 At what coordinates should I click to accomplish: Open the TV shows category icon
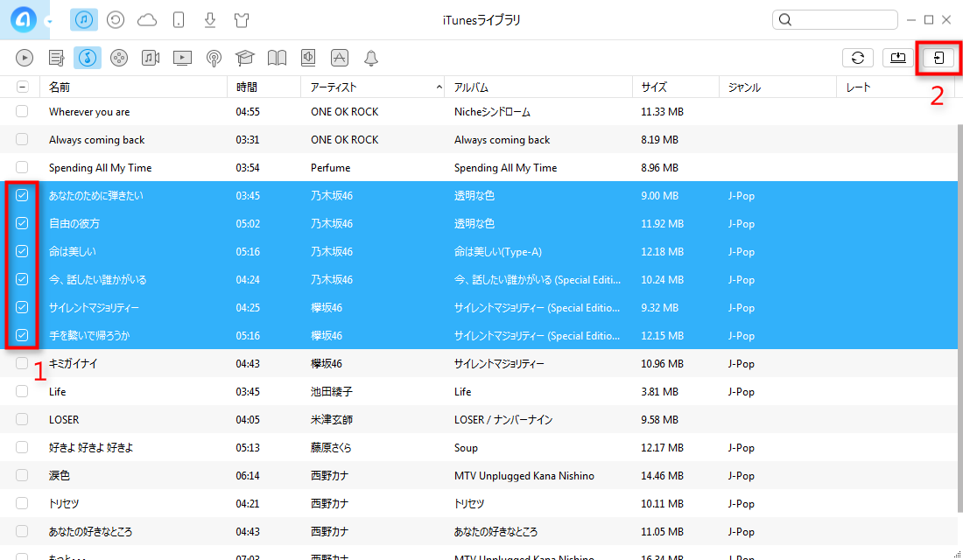[x=182, y=58]
